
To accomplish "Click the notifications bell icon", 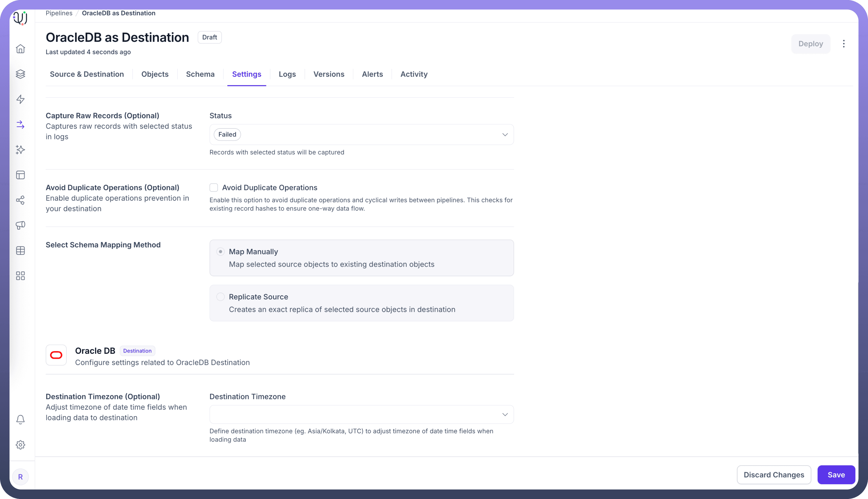I will [20, 419].
